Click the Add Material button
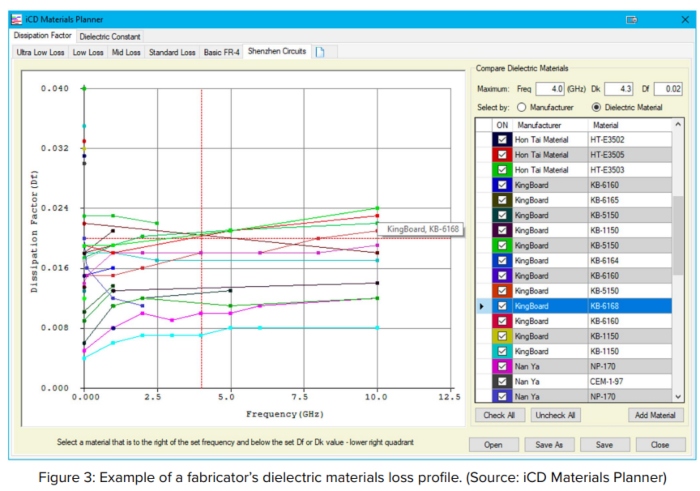Viewport: 700px width, 491px height. [x=655, y=416]
